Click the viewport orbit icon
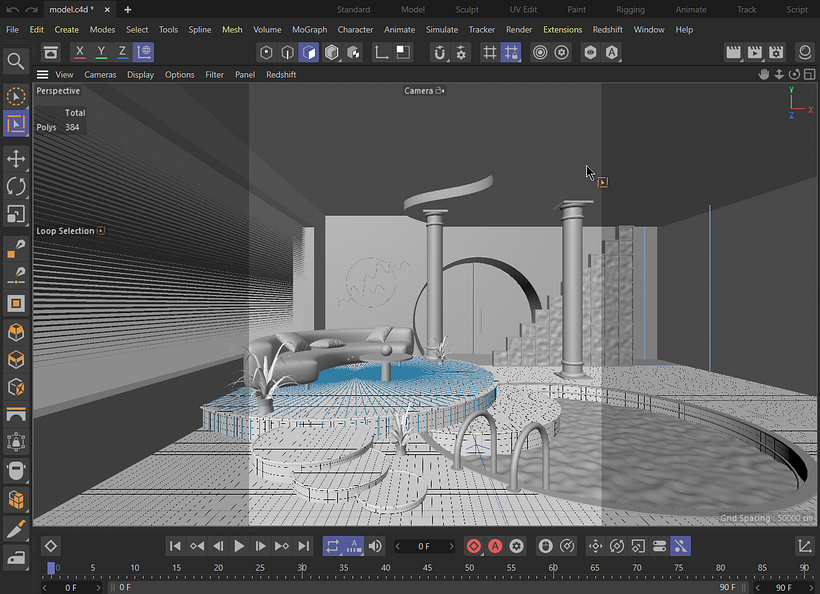The height and width of the screenshot is (594, 820). (x=794, y=74)
